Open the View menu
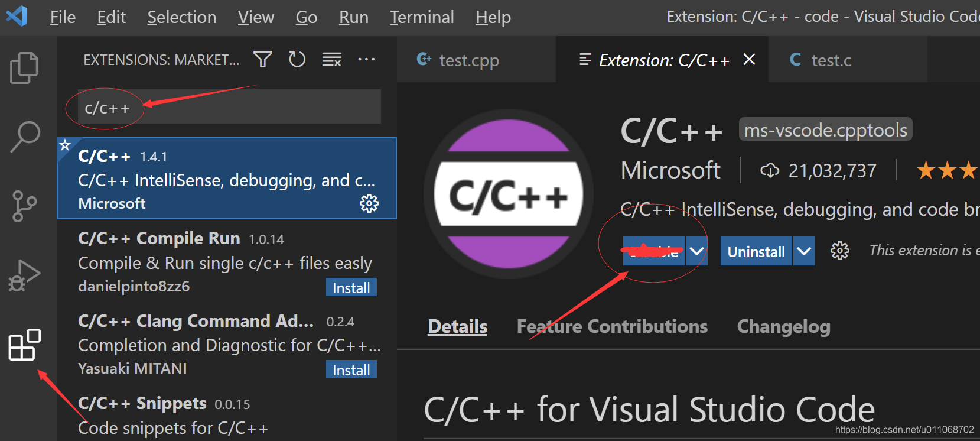 [256, 17]
